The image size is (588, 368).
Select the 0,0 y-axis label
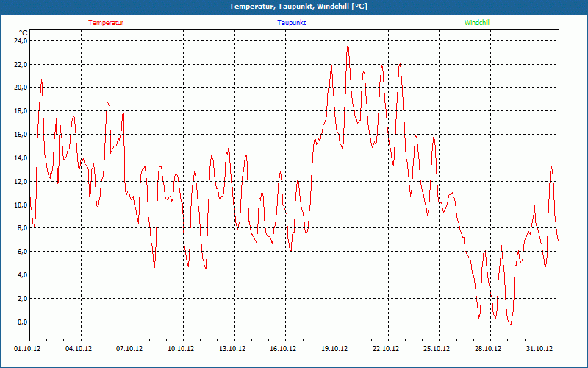(x=21, y=322)
